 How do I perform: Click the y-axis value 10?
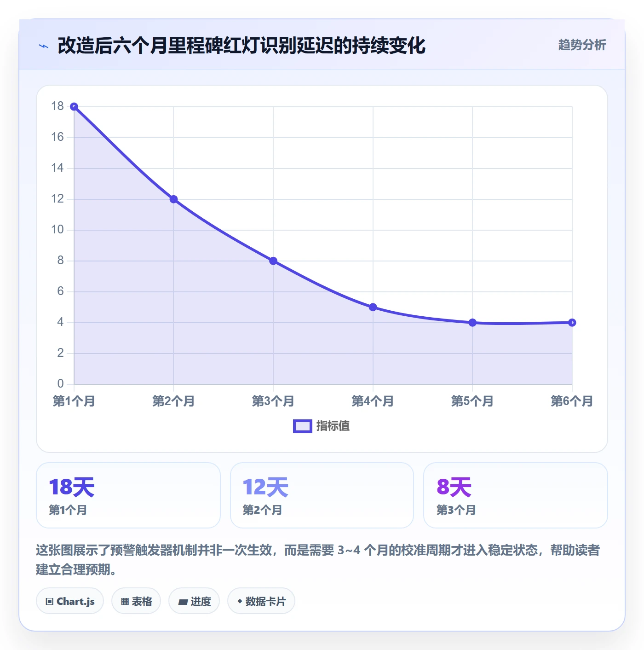click(57, 230)
